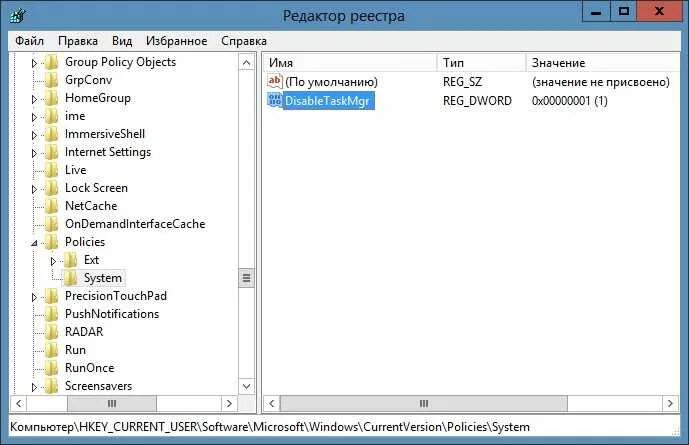
Task: Click tree pane scroll right arrow
Action: [229, 403]
